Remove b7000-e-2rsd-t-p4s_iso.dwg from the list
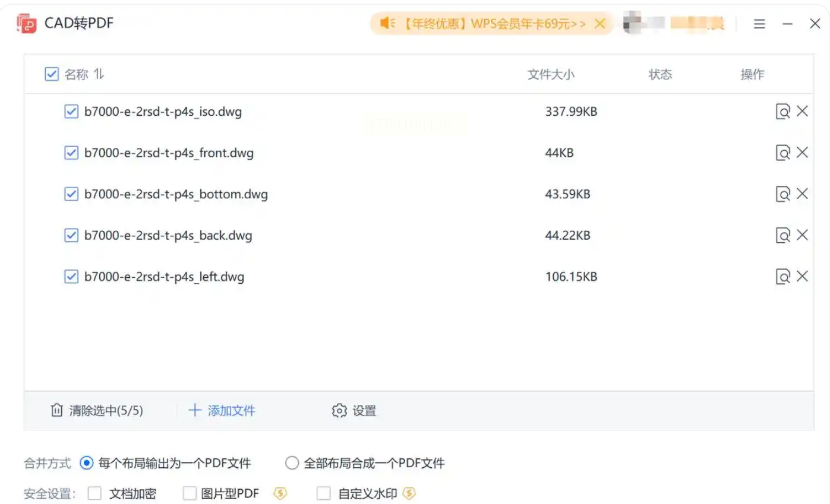Screen dimensions: 830x504 (802, 111)
